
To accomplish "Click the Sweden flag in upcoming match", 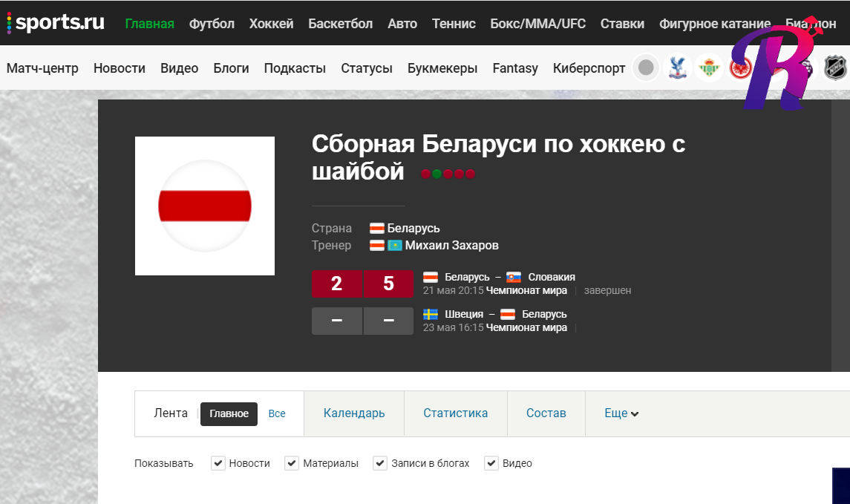I will click(x=431, y=314).
